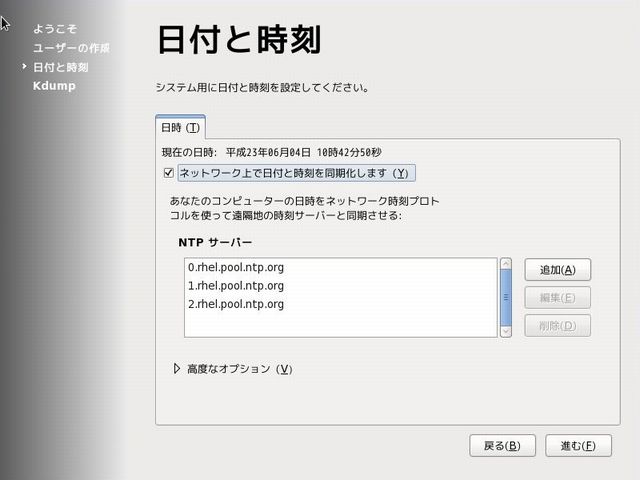This screenshot has width=640, height=480.
Task: Click the NTP server list scrollbar thumb
Action: click(506, 297)
